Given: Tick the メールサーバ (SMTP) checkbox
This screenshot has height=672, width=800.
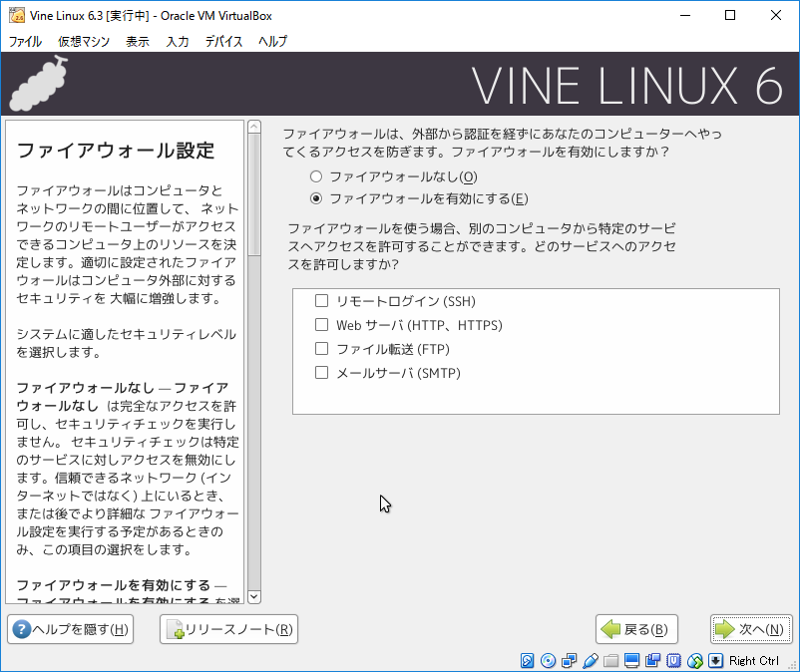Looking at the screenshot, I should 321,373.
